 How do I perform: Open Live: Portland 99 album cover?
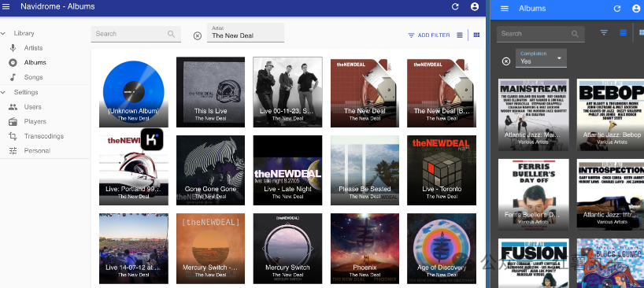pos(134,170)
